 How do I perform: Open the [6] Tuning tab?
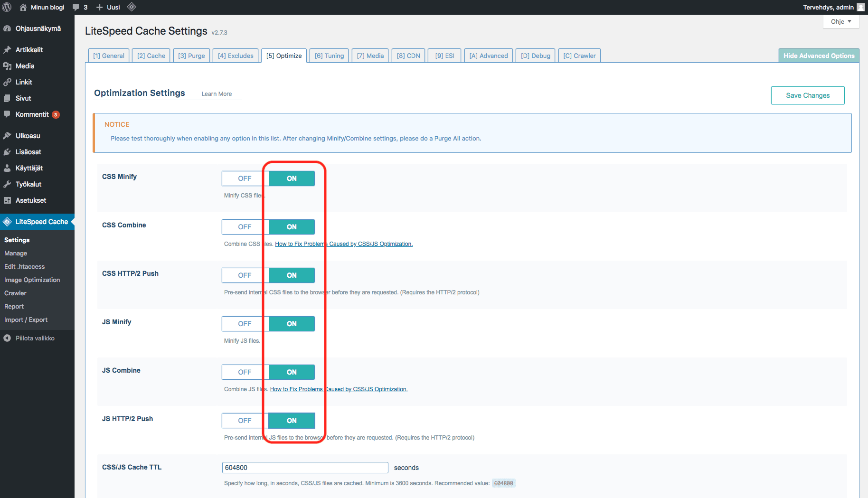329,56
